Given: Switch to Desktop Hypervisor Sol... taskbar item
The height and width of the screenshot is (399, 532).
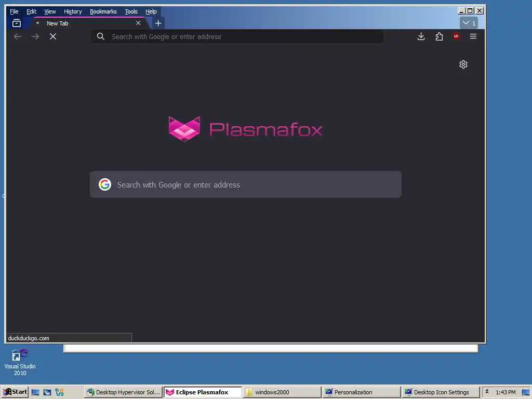Looking at the screenshot, I should [x=123, y=392].
